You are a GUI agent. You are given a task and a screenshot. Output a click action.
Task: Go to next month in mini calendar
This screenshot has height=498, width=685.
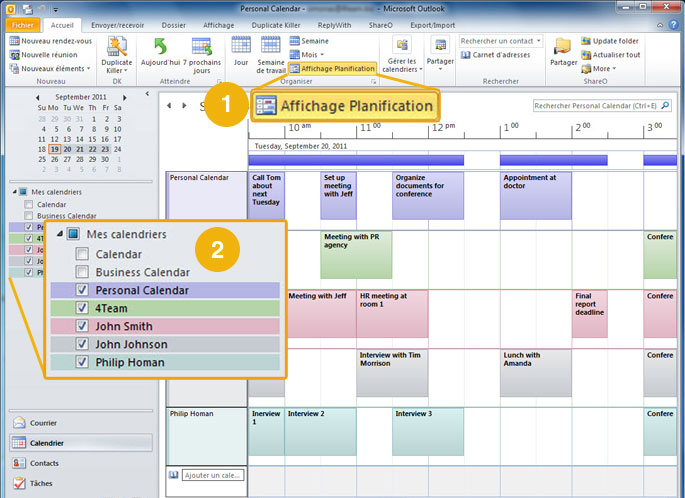click(125, 97)
